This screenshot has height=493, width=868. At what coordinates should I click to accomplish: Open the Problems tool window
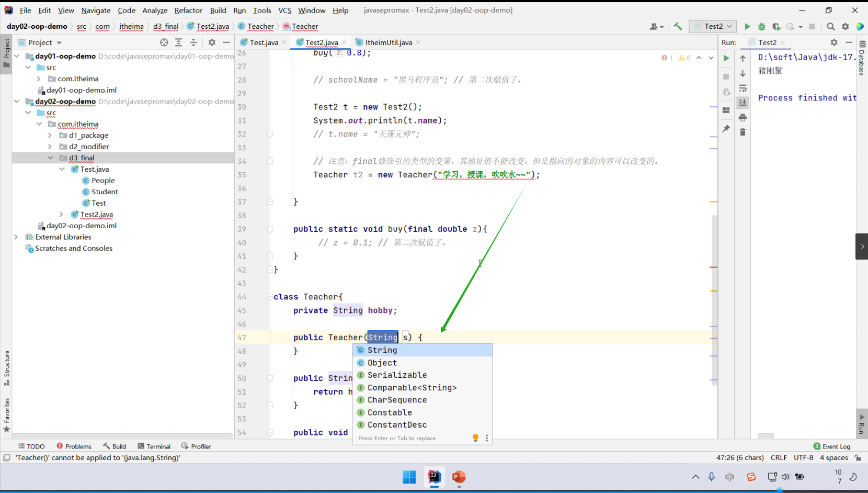point(74,446)
